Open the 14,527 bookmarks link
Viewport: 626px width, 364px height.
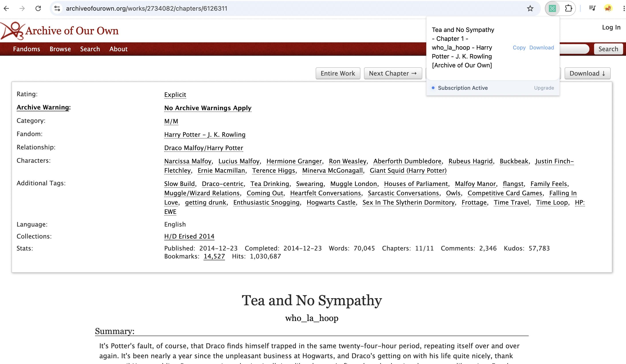[214, 256]
